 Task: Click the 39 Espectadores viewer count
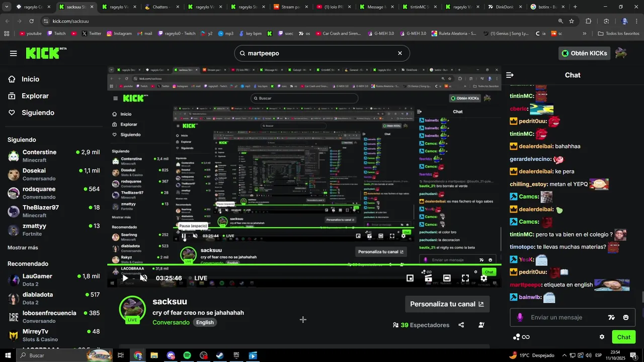[421, 325]
